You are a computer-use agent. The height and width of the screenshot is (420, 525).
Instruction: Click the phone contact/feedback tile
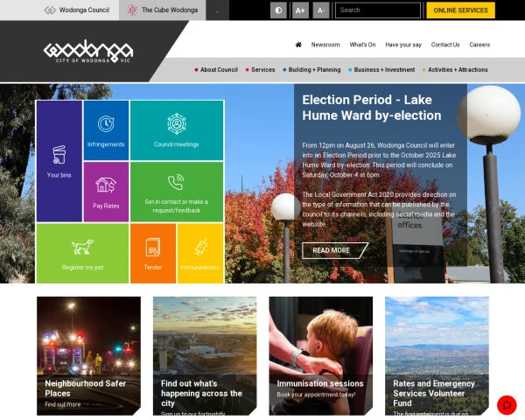coord(177,191)
